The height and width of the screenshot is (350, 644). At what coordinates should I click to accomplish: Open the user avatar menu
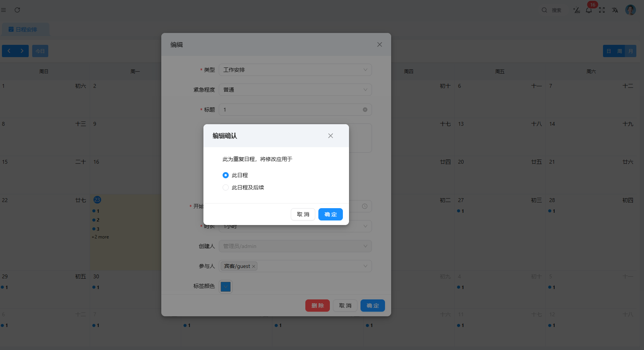[x=630, y=10]
